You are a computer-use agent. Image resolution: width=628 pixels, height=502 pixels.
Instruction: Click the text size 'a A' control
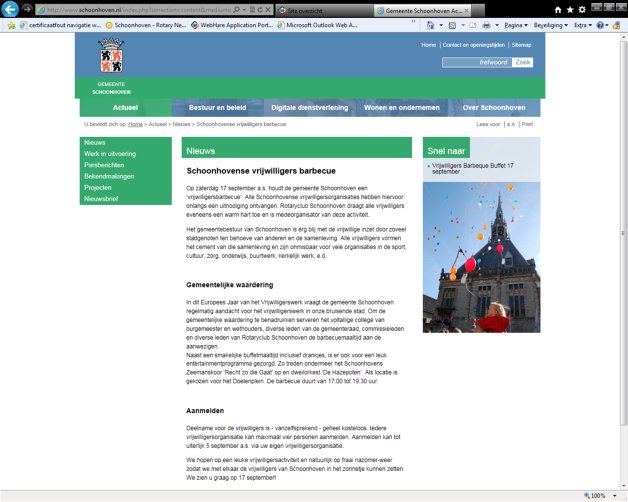tap(511, 124)
